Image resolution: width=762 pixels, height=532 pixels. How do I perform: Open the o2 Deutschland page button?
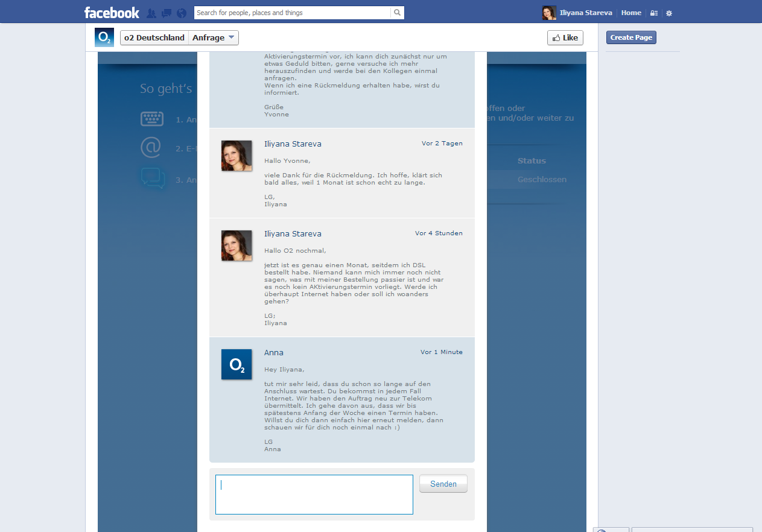tap(154, 37)
